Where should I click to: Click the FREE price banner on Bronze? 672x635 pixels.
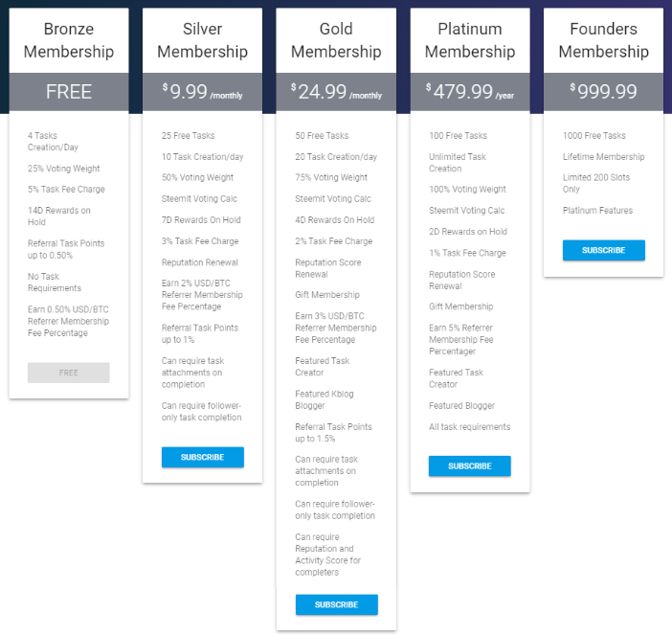coord(69,92)
